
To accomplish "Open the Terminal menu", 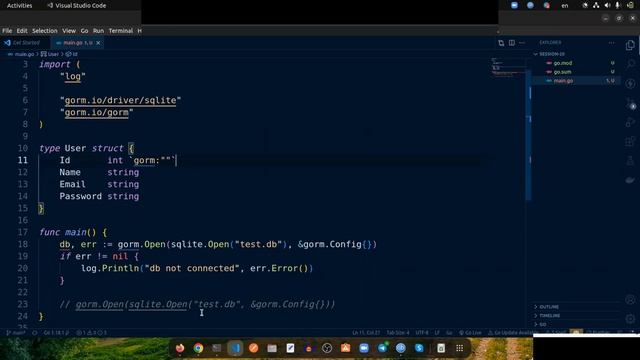I will point(120,31).
